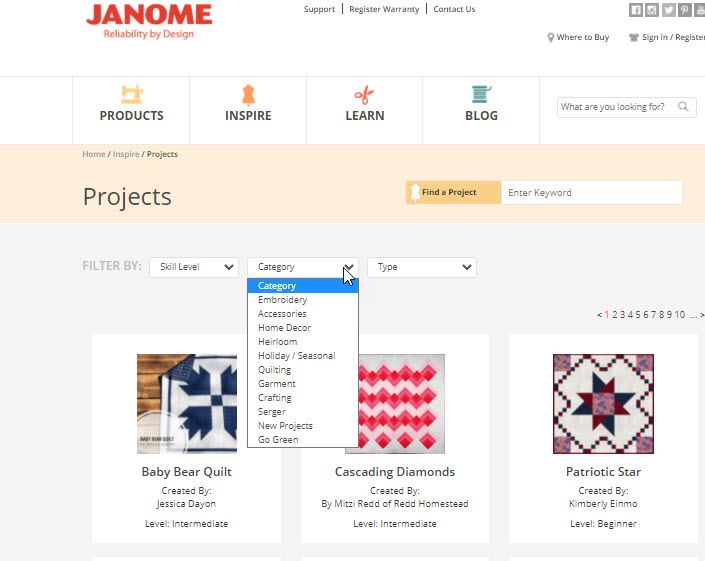Screen dimensions: 705x561
Task: Click the dress form Inspire icon
Action: [x=248, y=94]
